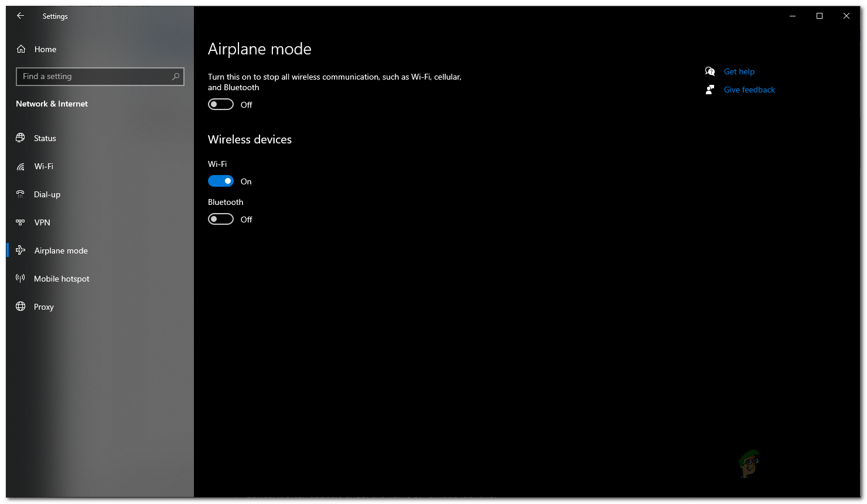Turn on Airplane mode toggle
Viewport: 867px width, 504px height.
(221, 104)
